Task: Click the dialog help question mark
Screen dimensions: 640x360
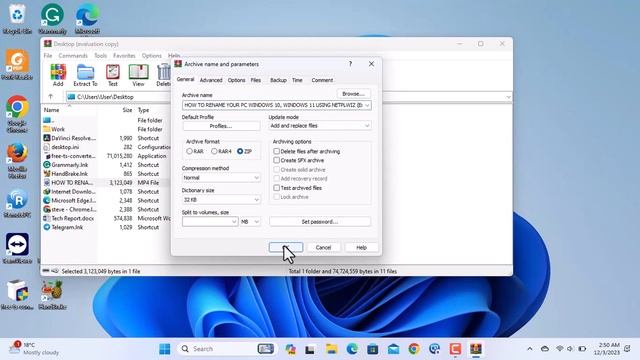Action: coord(350,64)
